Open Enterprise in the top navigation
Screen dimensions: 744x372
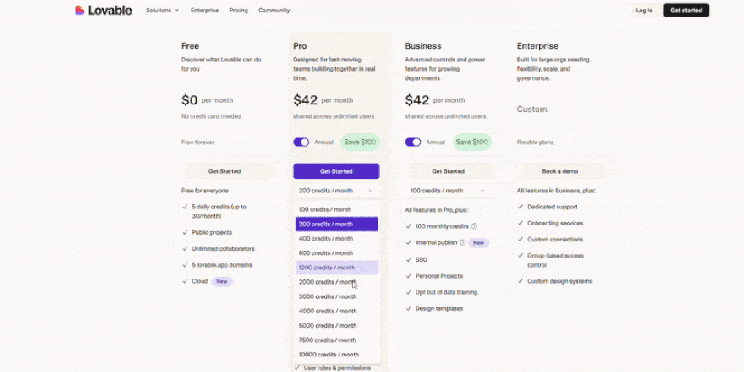click(x=205, y=10)
